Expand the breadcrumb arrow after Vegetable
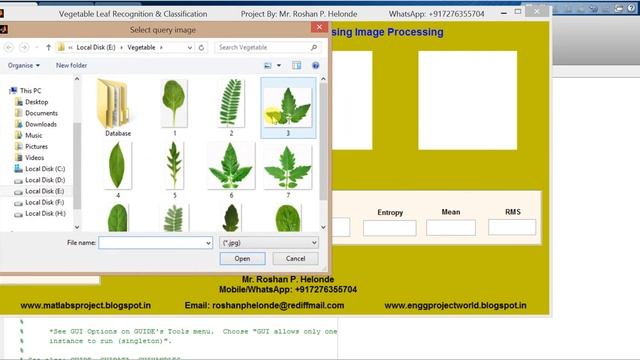The image size is (640, 360). coord(161,47)
